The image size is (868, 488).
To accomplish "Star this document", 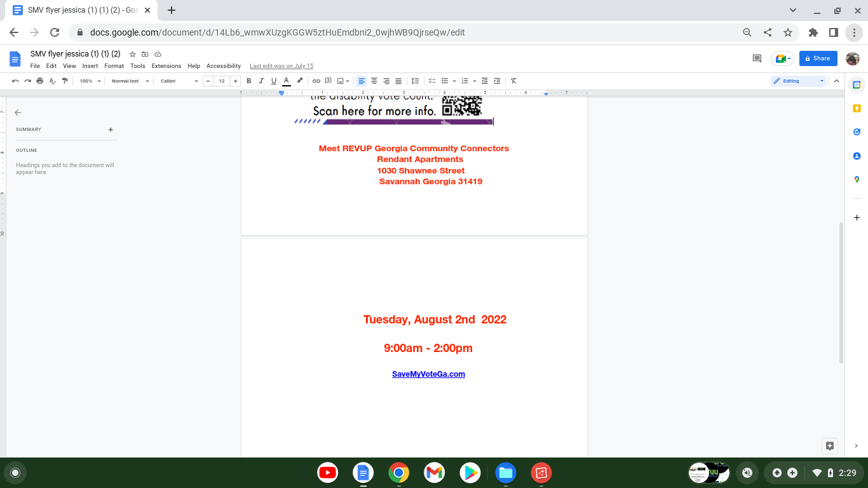I will 133,54.
